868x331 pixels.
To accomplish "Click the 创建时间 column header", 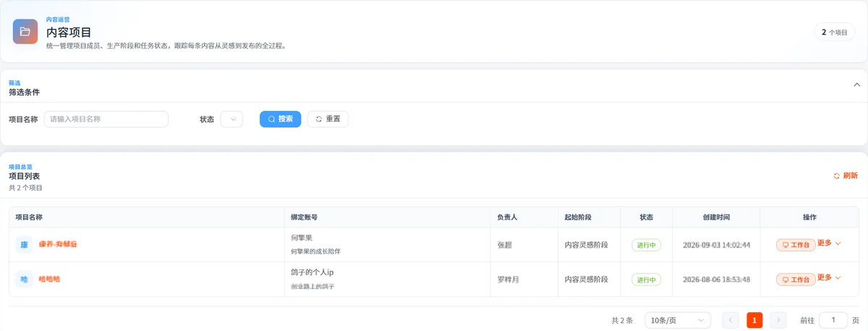I will click(x=716, y=217).
